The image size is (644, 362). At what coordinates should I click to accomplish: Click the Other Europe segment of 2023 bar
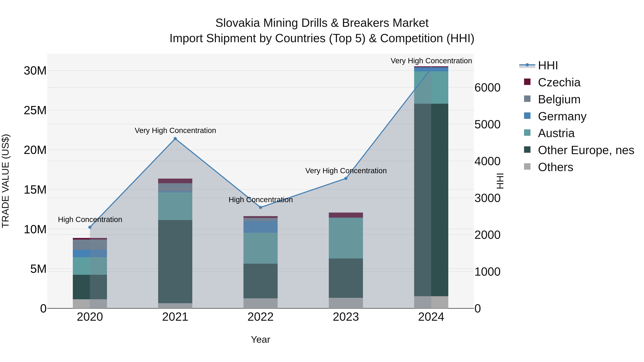coord(346,278)
